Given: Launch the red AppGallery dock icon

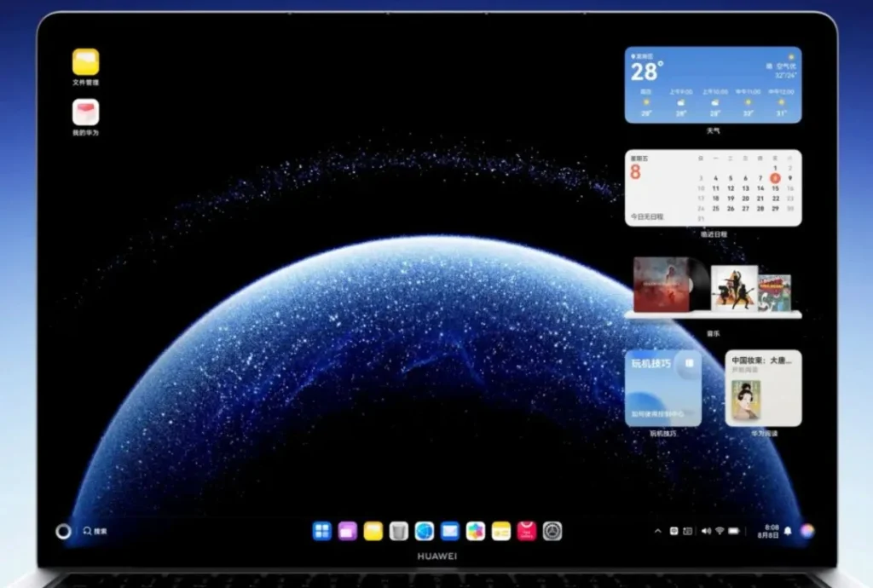Looking at the screenshot, I should pos(527,531).
